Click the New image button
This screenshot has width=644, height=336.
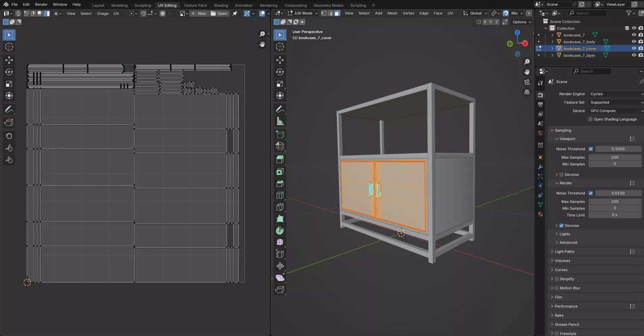pyautogui.click(x=198, y=14)
